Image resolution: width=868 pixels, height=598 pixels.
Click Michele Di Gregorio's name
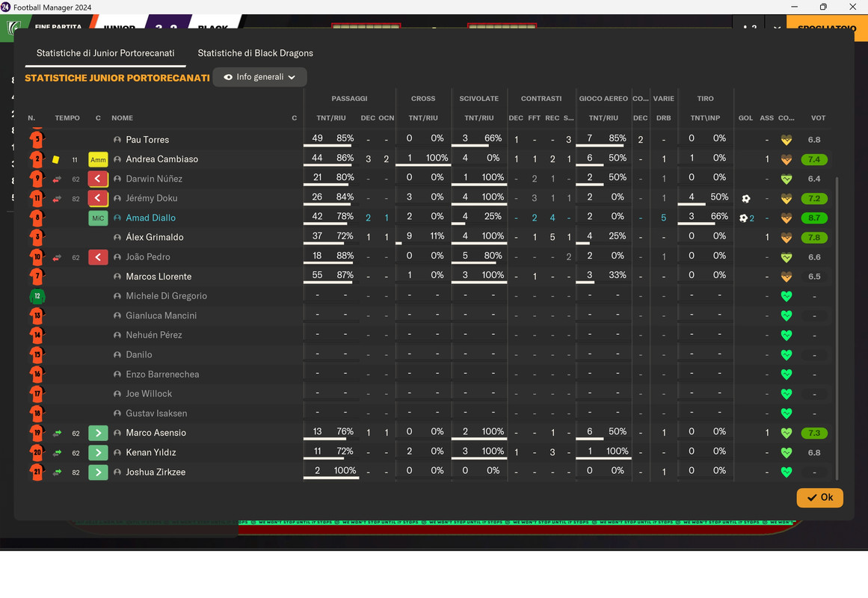point(166,296)
